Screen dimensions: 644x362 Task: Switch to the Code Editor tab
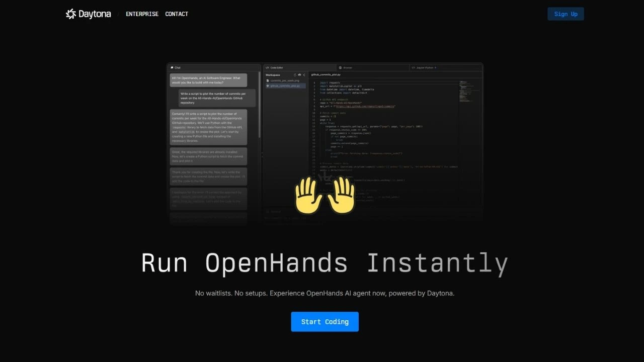tap(277, 67)
